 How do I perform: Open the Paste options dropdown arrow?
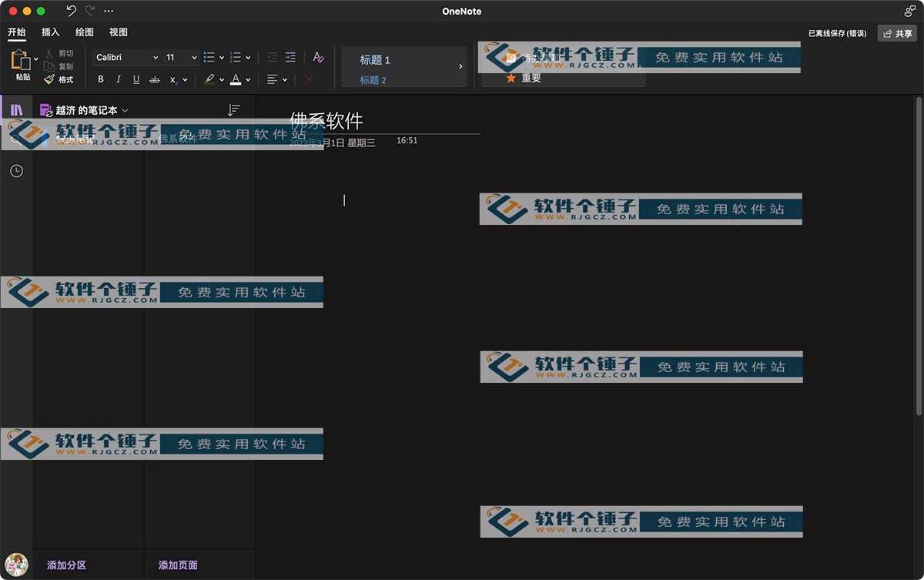tap(36, 59)
